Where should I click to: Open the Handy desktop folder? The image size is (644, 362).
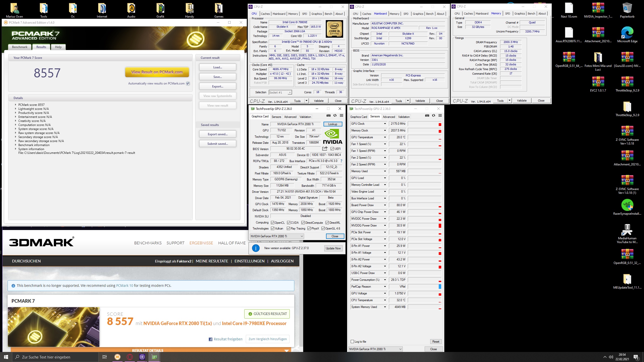tap(189, 10)
